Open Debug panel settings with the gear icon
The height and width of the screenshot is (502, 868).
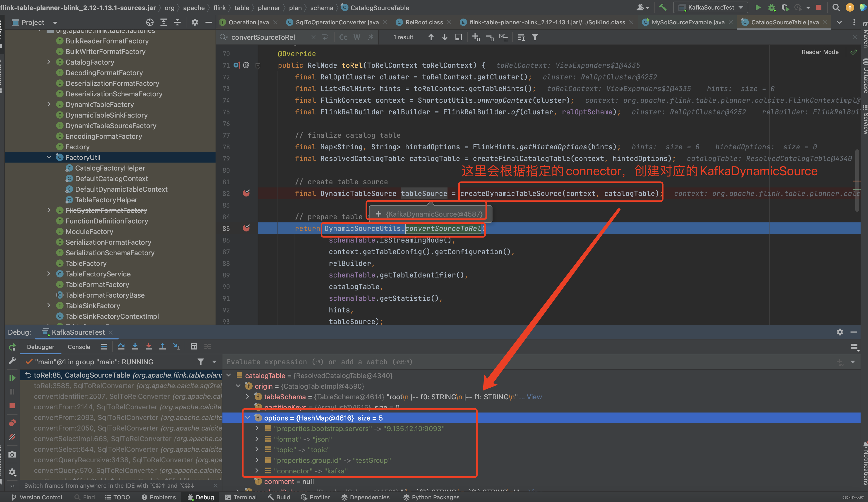tap(840, 332)
